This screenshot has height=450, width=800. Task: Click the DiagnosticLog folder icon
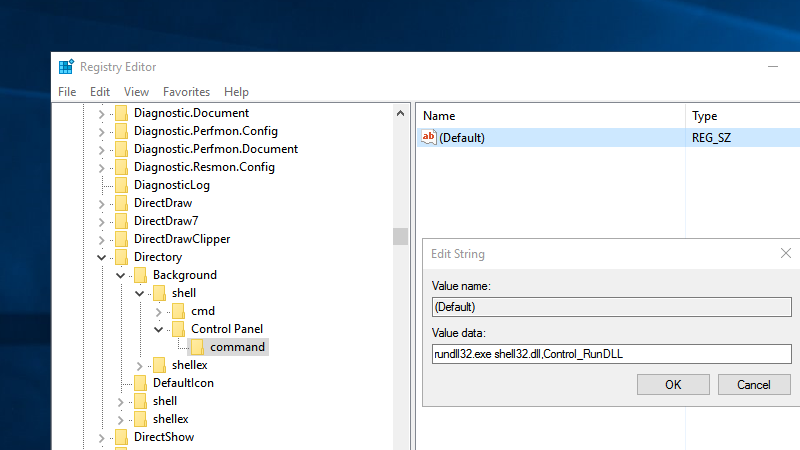121,185
